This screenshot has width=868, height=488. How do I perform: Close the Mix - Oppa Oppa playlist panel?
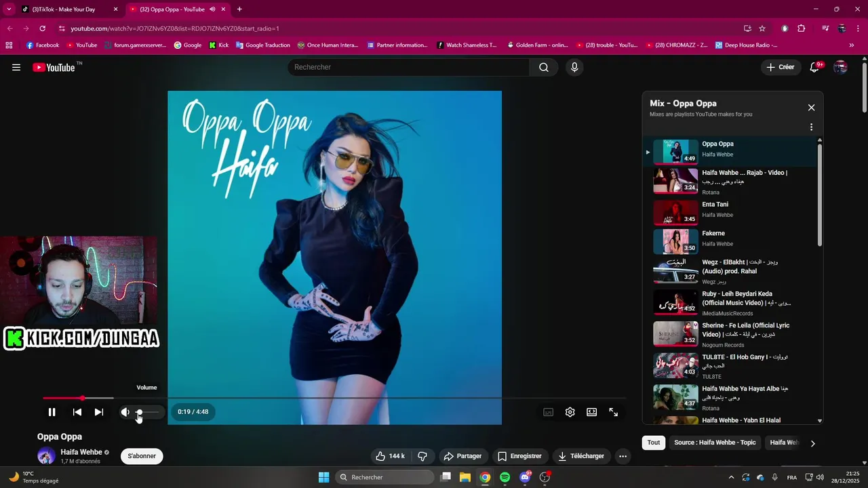(811, 108)
